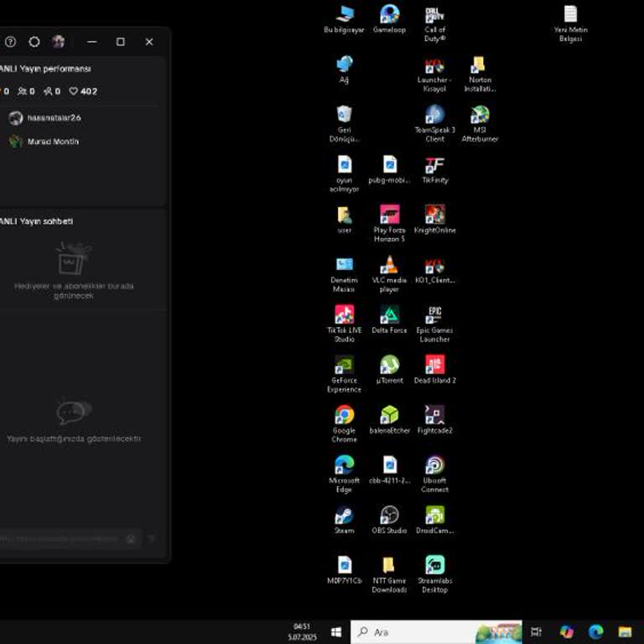Click the chat message input field
The height and width of the screenshot is (644, 644).
click(59, 538)
